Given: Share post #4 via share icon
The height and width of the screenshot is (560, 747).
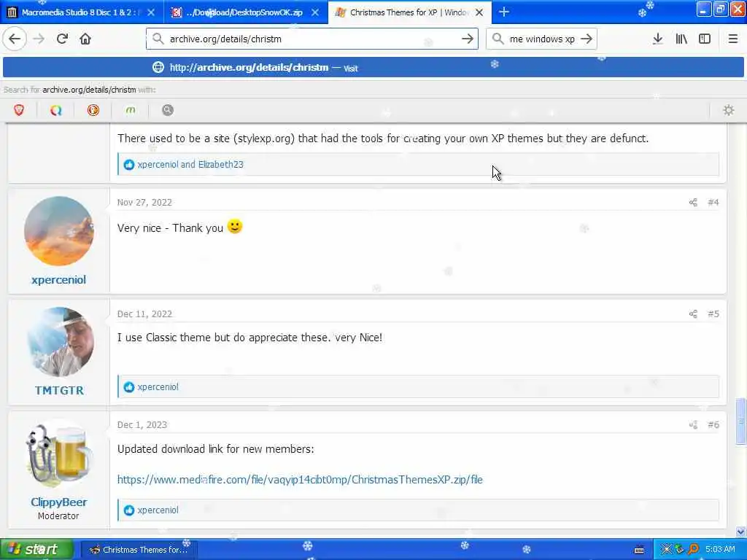Looking at the screenshot, I should pos(693,203).
